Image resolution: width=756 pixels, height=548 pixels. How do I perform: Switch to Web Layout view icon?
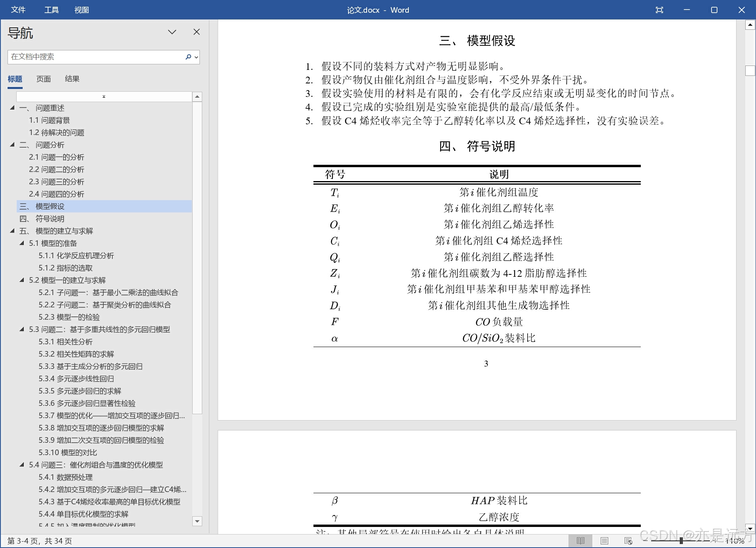[628, 541]
